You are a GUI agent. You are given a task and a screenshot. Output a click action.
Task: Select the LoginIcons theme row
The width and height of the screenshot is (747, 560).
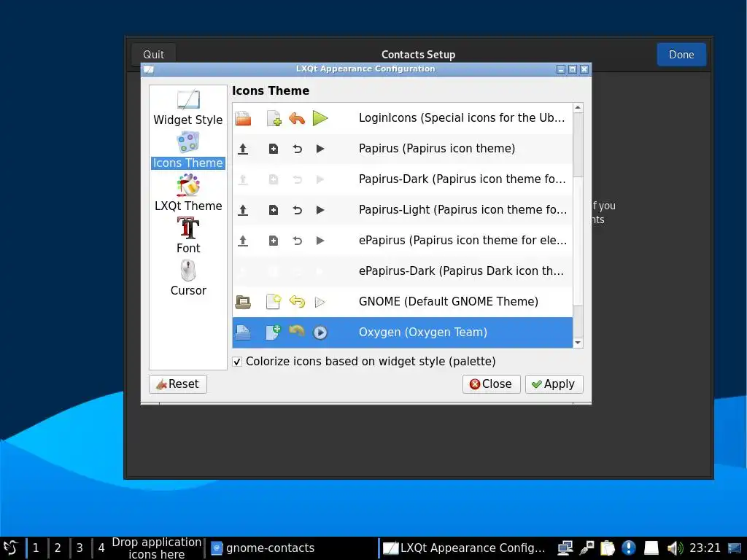click(402, 118)
